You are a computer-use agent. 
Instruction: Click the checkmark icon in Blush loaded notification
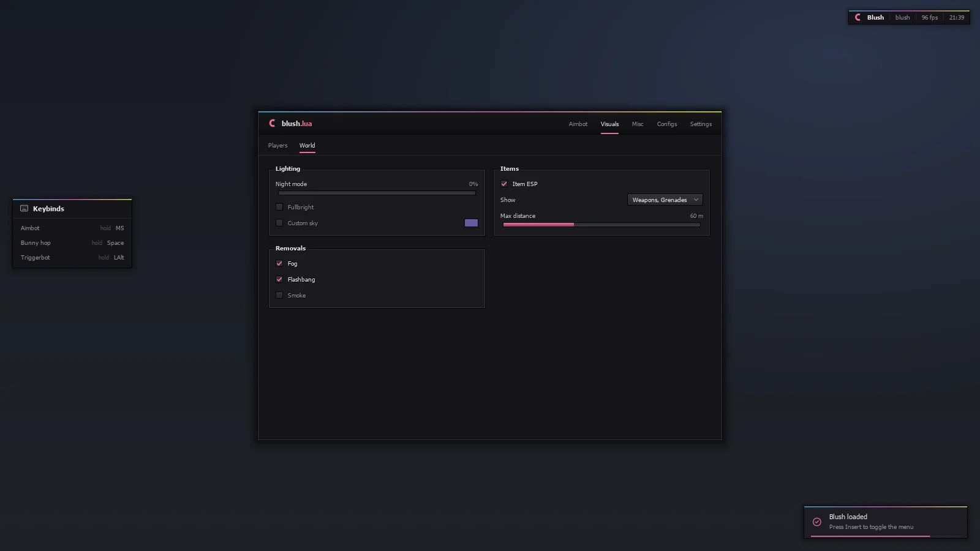[817, 522]
